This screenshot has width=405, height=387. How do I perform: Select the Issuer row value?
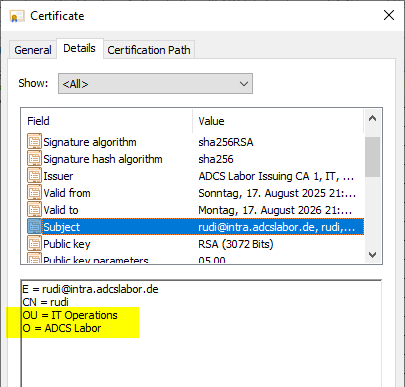(276, 176)
